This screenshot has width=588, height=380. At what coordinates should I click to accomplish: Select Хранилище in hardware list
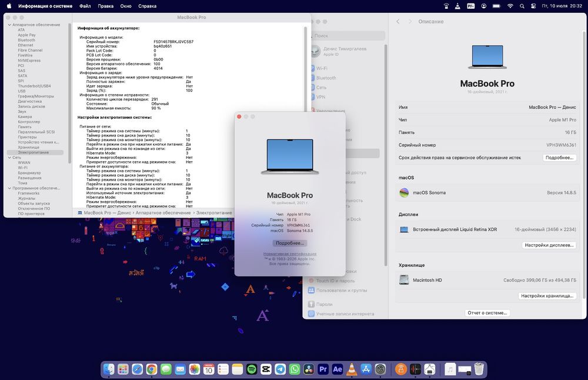tap(28, 148)
